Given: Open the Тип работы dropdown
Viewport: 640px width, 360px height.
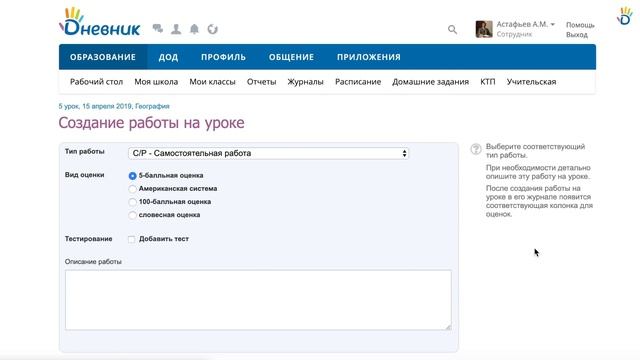Looking at the screenshot, I should coord(269,153).
